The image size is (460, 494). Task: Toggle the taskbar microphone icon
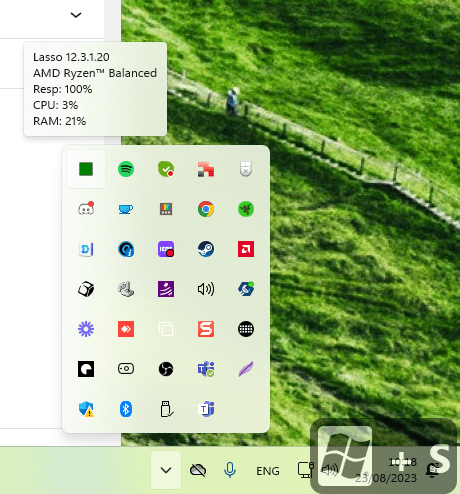(x=230, y=470)
